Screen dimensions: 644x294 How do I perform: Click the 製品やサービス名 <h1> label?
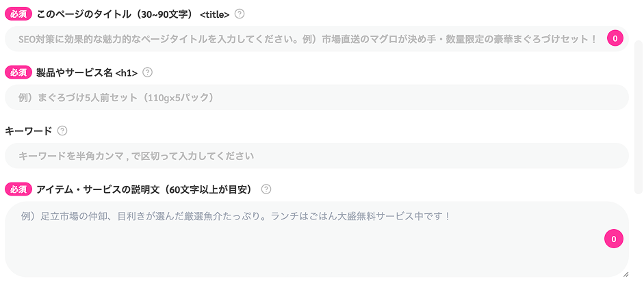pos(87,72)
